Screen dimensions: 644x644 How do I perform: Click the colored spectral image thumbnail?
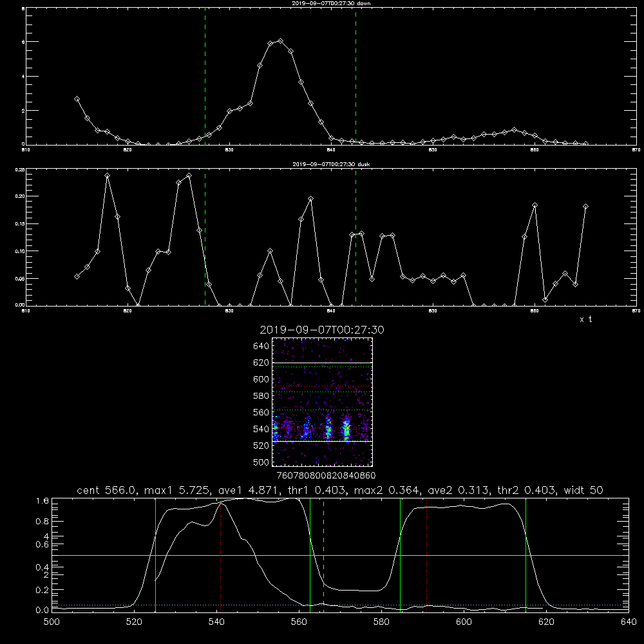(x=322, y=402)
